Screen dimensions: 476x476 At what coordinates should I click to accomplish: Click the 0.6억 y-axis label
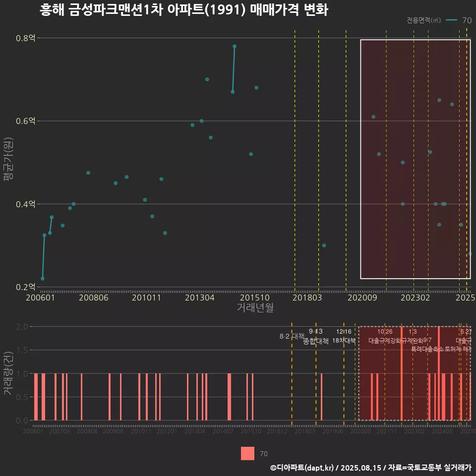click(26, 121)
